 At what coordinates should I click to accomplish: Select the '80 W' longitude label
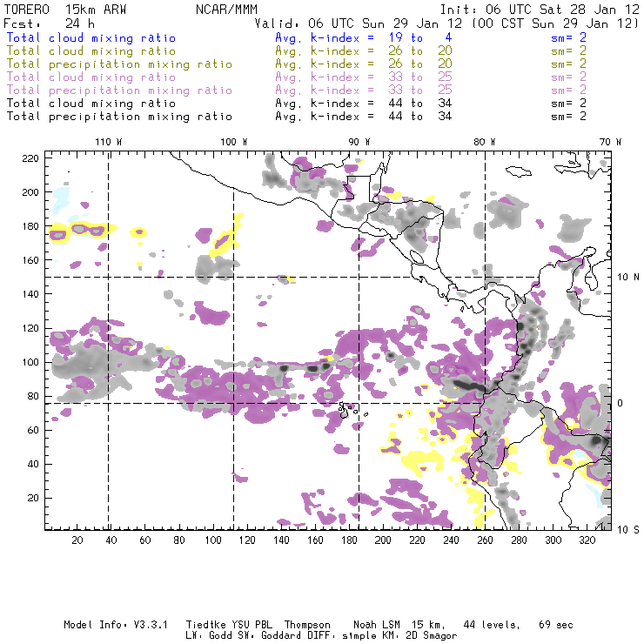(x=484, y=142)
